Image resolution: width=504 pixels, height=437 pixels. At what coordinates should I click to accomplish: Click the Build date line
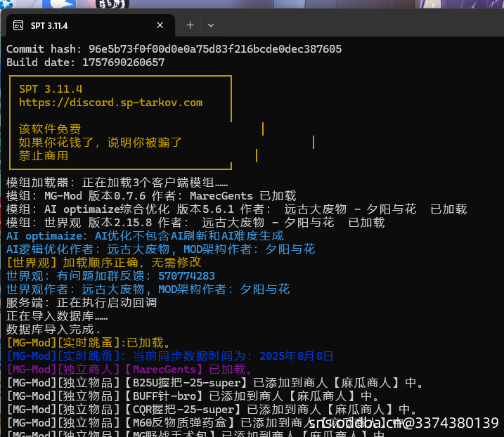coord(85,63)
